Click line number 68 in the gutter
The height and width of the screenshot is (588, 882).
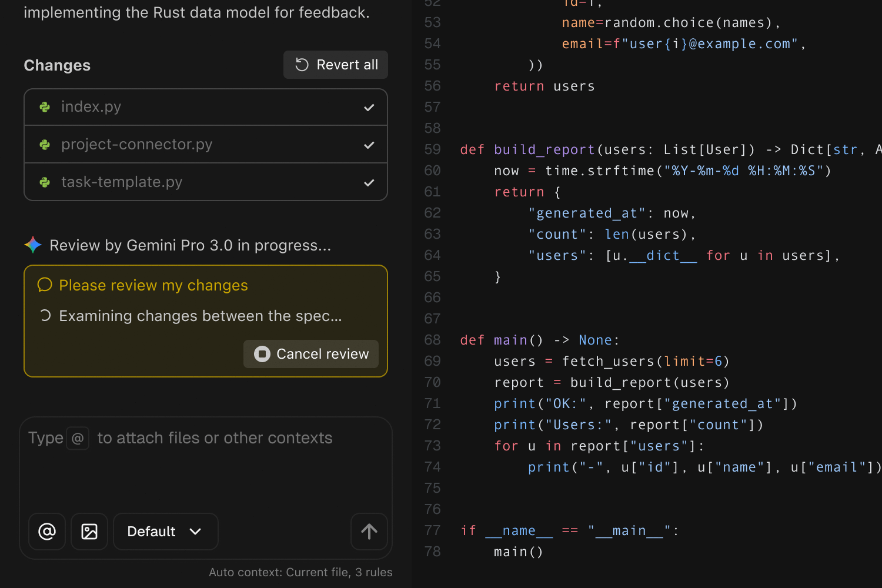pyautogui.click(x=432, y=340)
